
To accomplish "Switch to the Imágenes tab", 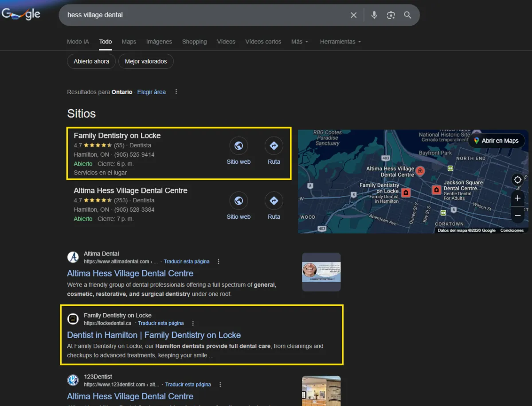I will tap(159, 42).
